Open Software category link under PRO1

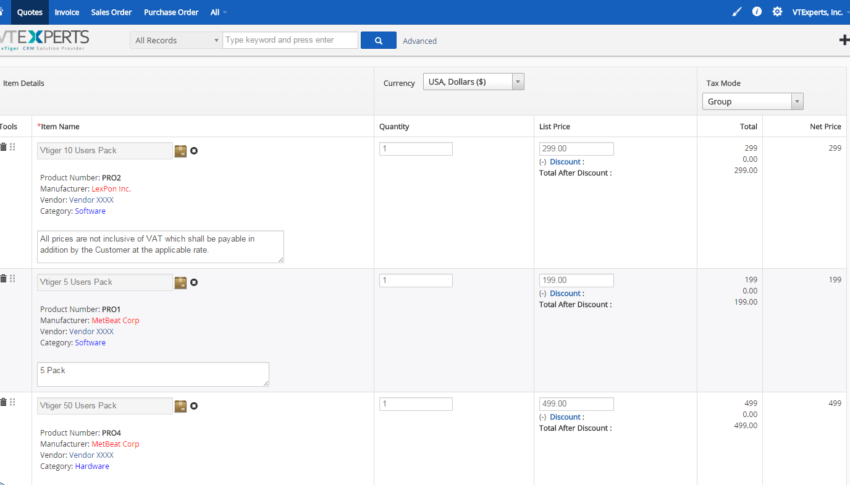click(x=90, y=342)
